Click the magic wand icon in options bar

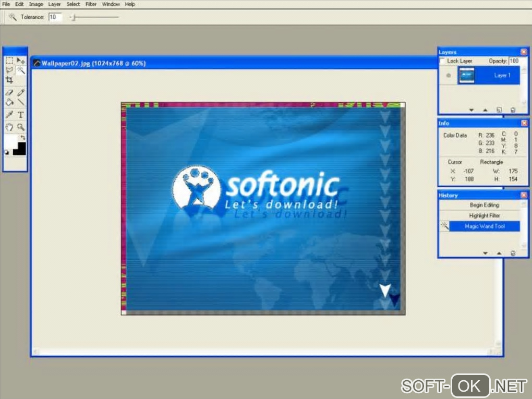point(13,17)
